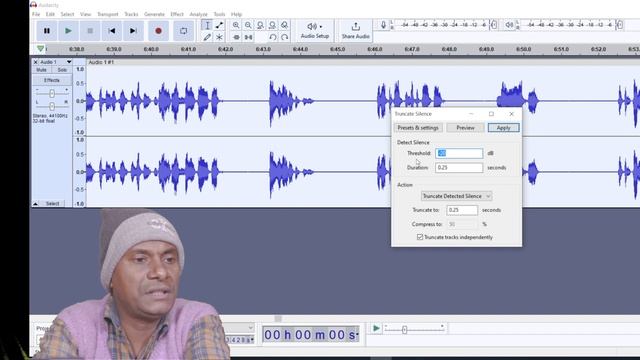
Task: Click the bottom play-at-speed button
Action: point(376,328)
